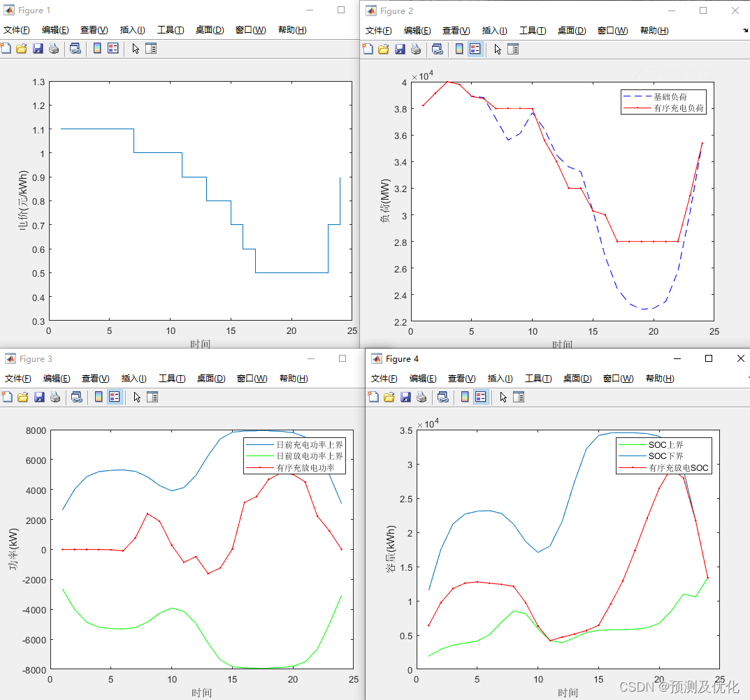750x700 pixels.
Task: Open 插入(I) menu in Figure 2
Action: 495,31
